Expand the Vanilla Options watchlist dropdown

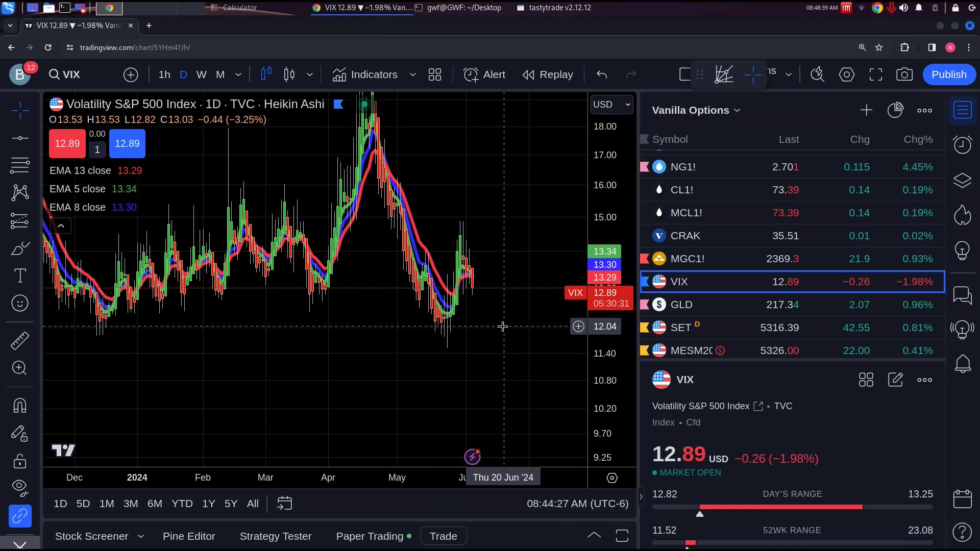pyautogui.click(x=737, y=110)
